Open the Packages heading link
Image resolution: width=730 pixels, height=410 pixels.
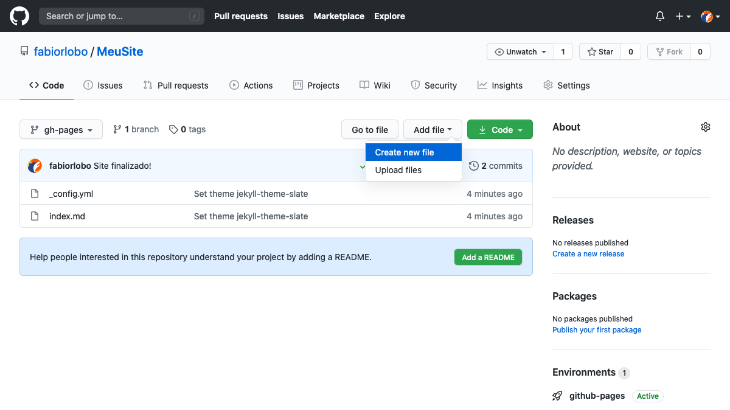(x=574, y=296)
